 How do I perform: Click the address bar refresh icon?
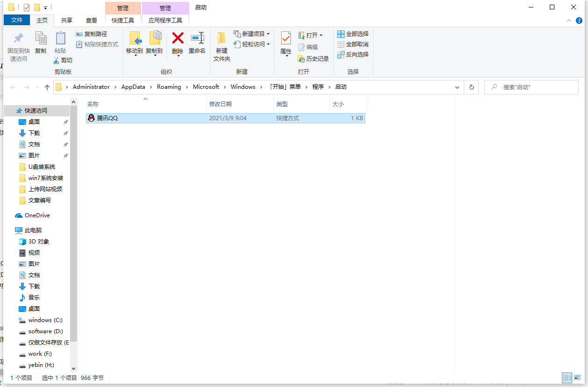(471, 87)
